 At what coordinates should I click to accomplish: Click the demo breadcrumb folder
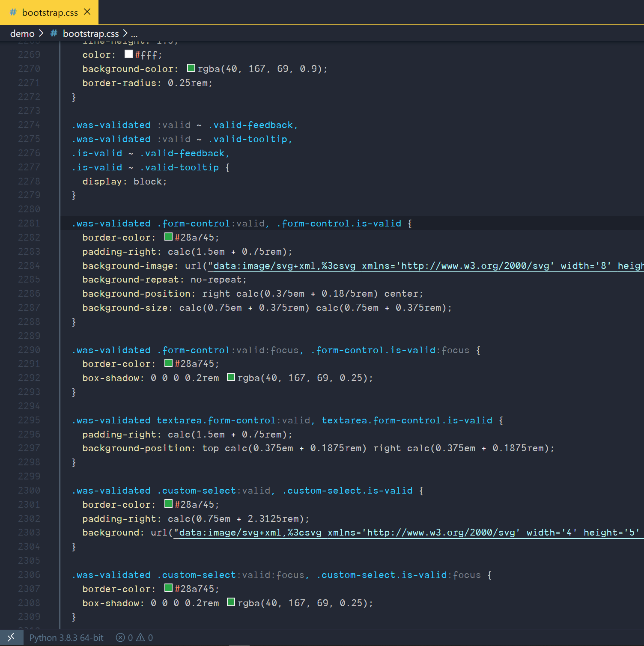point(22,33)
